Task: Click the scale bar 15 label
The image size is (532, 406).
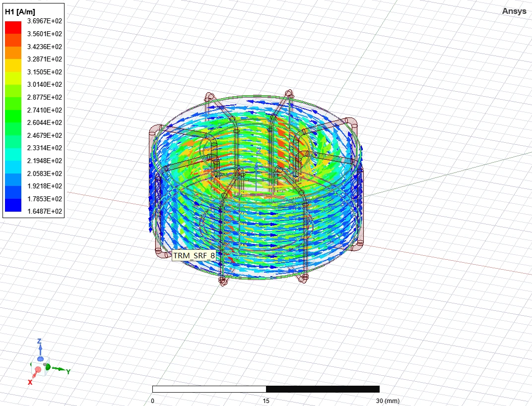Action: coord(266,401)
